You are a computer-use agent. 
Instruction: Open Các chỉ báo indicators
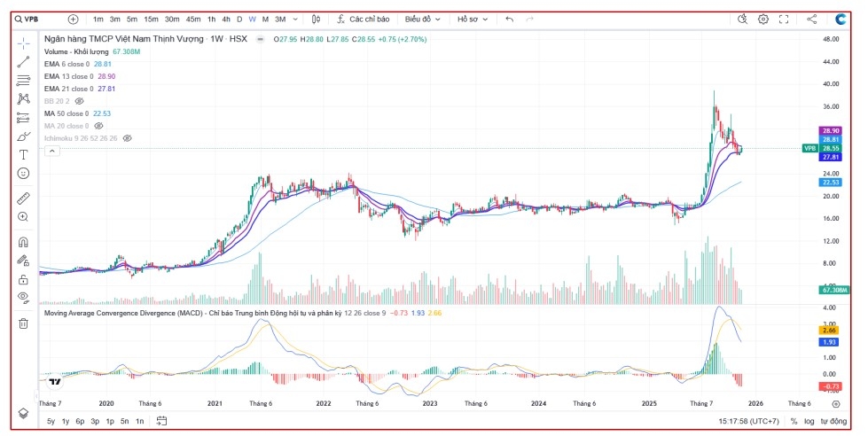pyautogui.click(x=364, y=19)
